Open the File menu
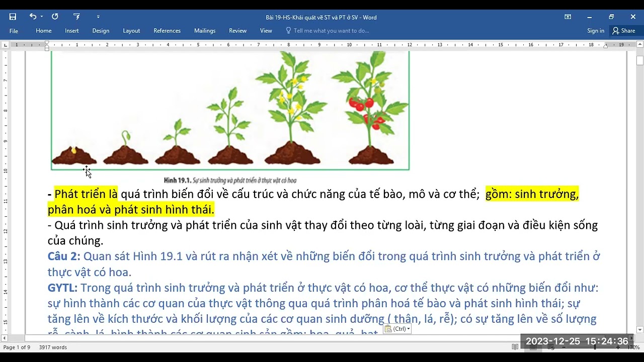 point(14,31)
